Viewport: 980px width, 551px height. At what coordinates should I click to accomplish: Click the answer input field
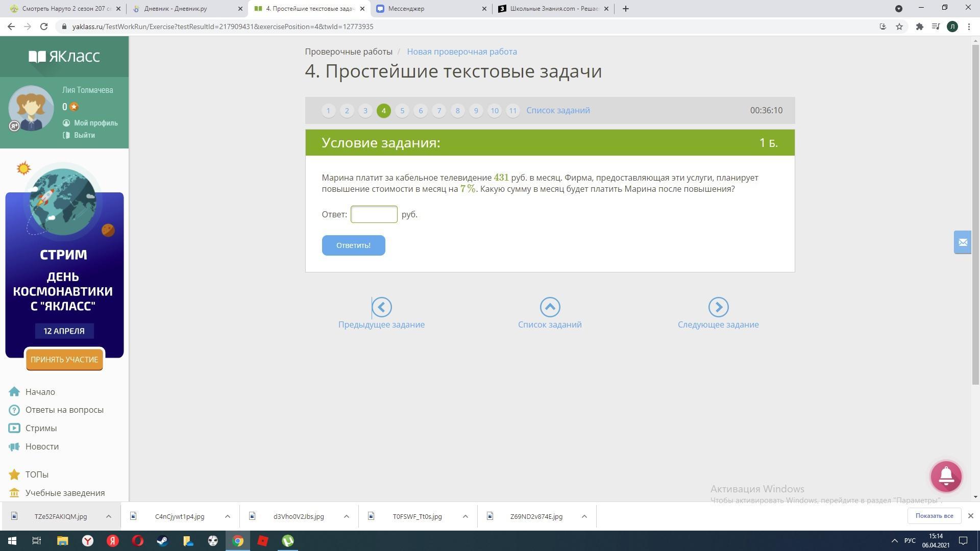pos(374,214)
